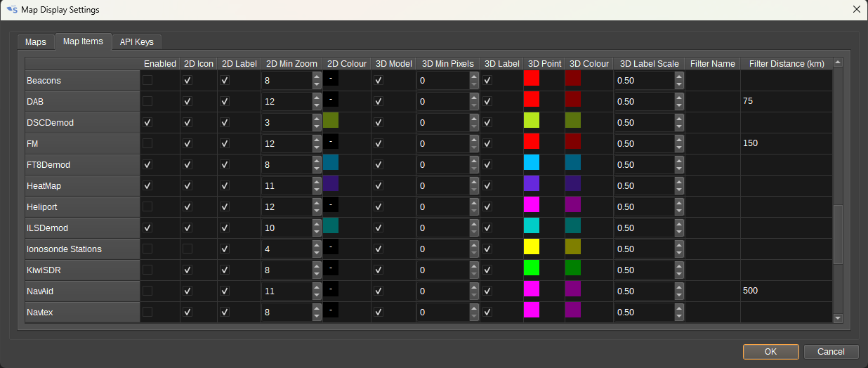Pick 3D Colour swatch for ILSDemod
The height and width of the screenshot is (368, 868).
[573, 225]
